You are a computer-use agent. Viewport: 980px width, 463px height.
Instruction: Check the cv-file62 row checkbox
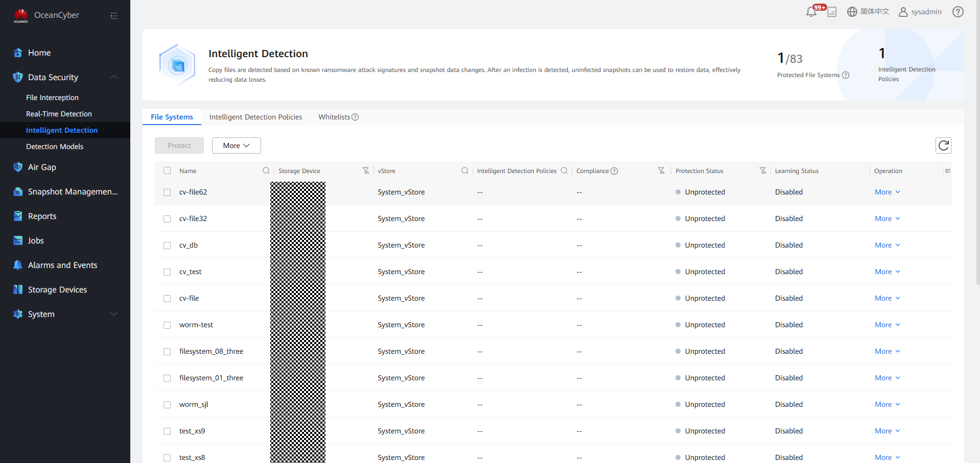(x=167, y=192)
